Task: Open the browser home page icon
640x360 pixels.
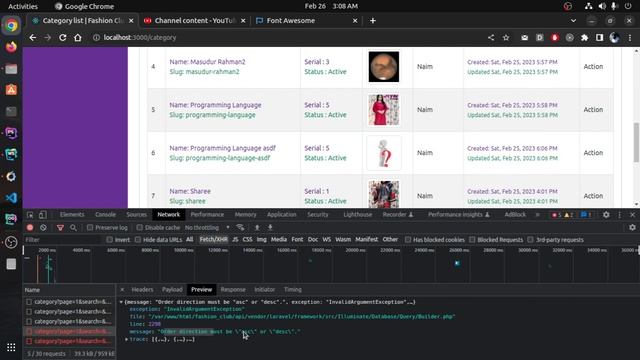Action: click(78, 38)
